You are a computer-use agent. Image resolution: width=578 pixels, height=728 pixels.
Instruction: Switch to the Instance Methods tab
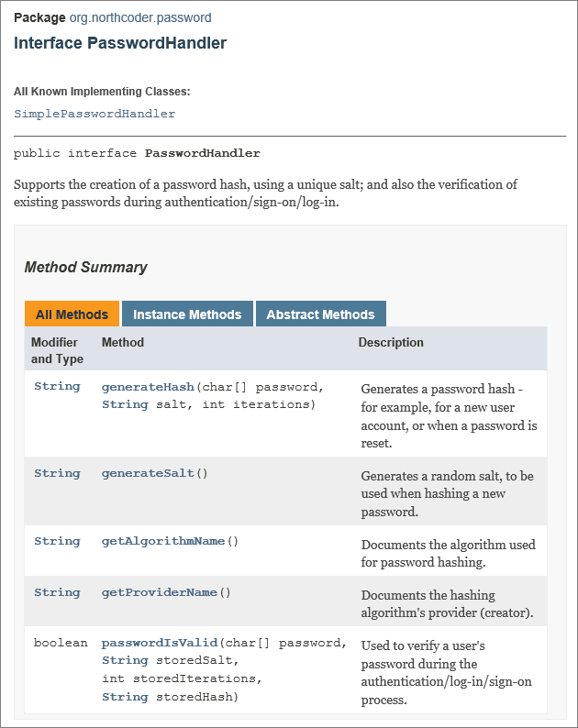click(187, 314)
